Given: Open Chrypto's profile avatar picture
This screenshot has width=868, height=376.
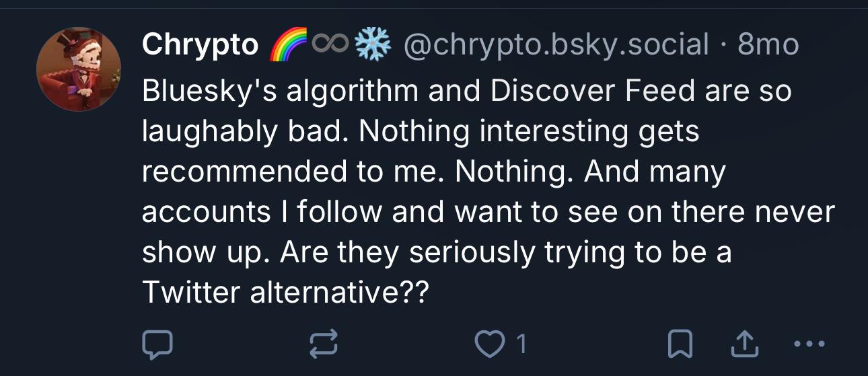Looking at the screenshot, I should pyautogui.click(x=79, y=69).
